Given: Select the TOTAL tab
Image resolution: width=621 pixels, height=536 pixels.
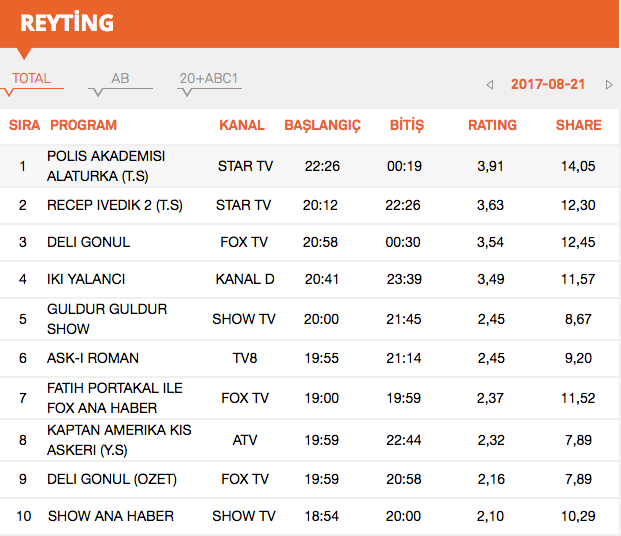Looking at the screenshot, I should click(31, 79).
